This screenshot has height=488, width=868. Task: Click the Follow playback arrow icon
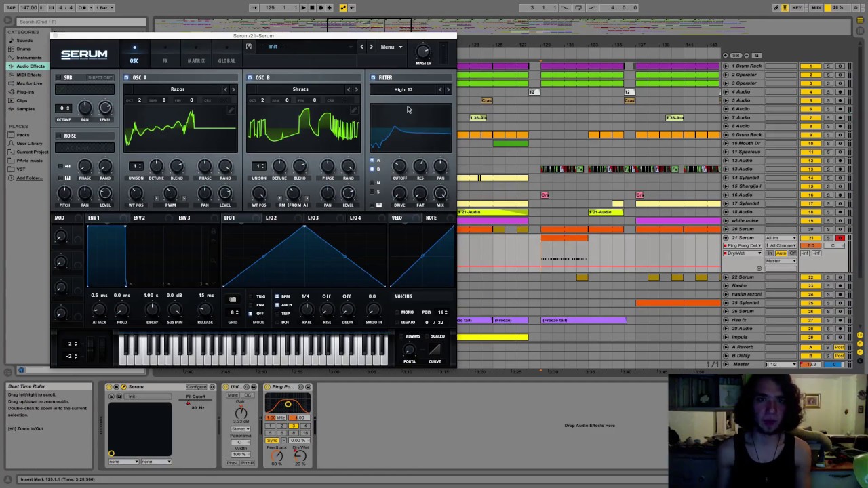254,7
